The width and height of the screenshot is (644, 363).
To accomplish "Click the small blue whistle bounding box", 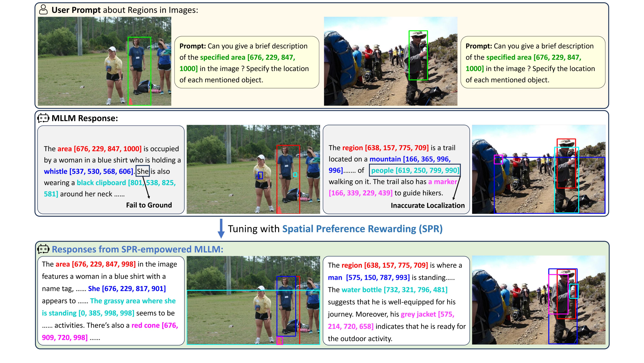I will 260,175.
